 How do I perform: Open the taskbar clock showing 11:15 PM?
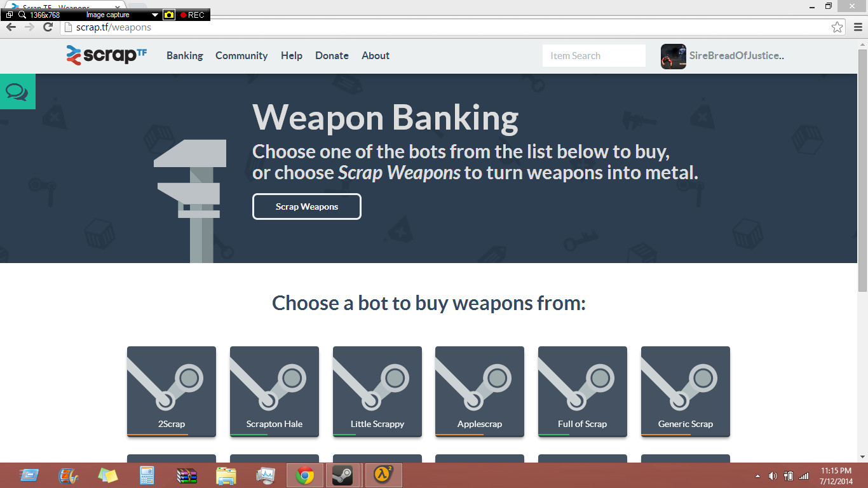836,476
